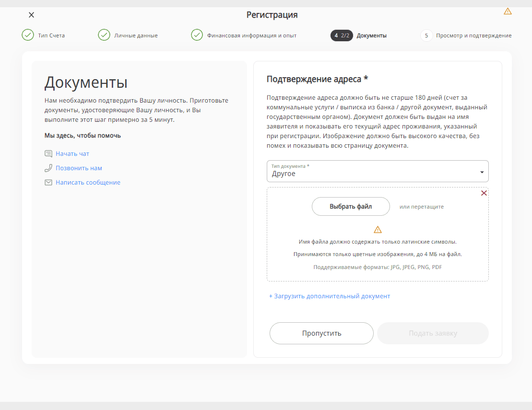
Task: Open Позвонить нам link
Action: click(x=79, y=168)
